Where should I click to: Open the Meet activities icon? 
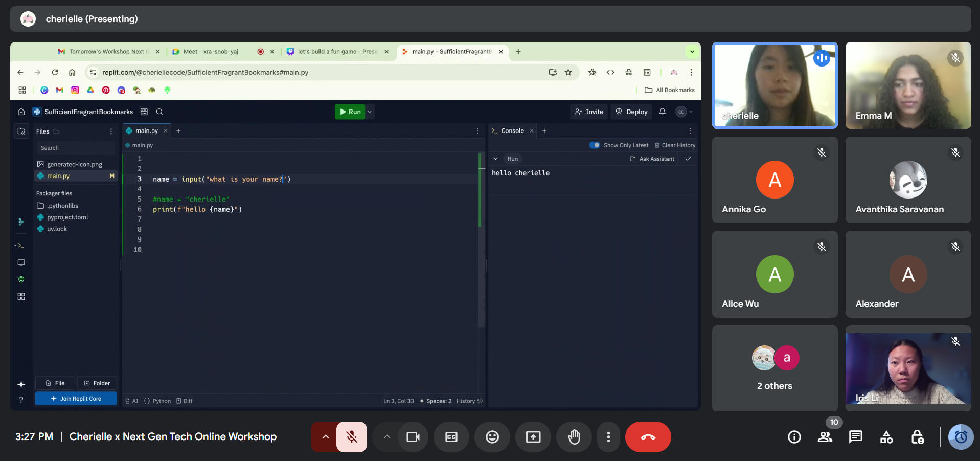(x=886, y=437)
